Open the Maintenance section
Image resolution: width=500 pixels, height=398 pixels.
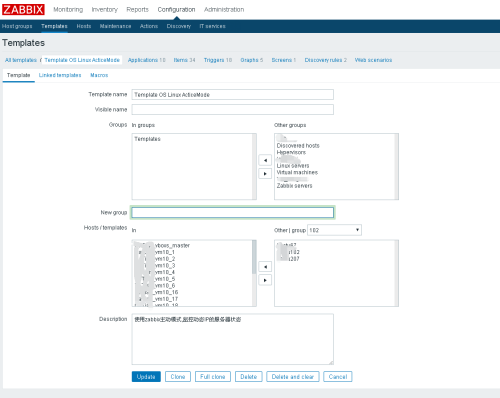click(115, 26)
